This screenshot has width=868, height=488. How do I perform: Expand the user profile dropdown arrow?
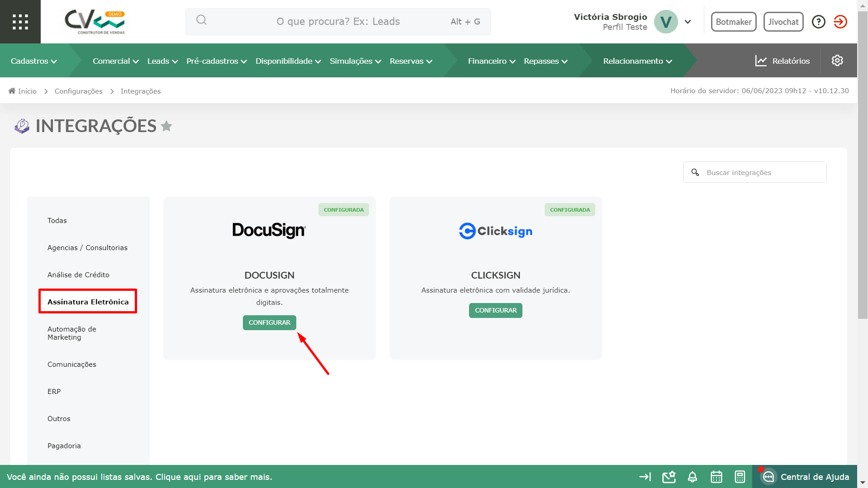[688, 22]
